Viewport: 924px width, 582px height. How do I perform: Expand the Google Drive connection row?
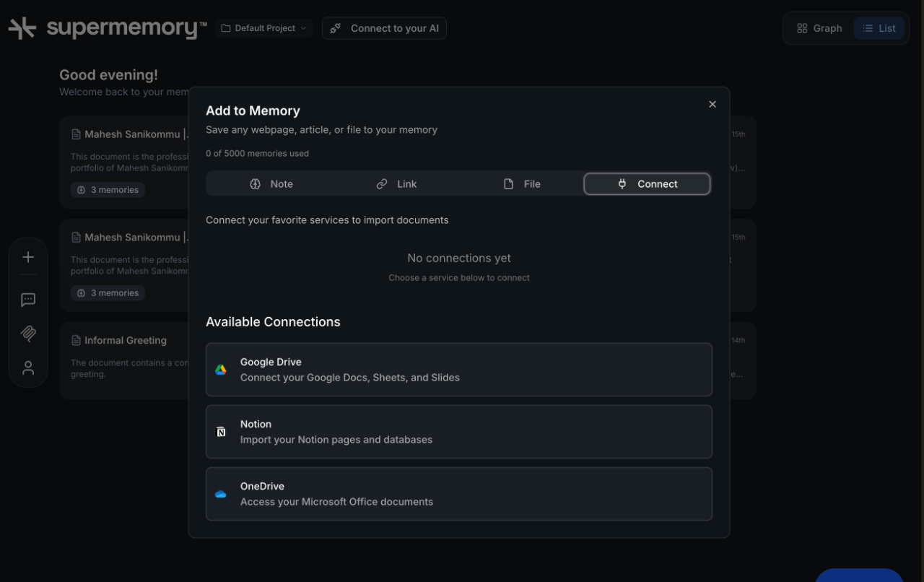pyautogui.click(x=459, y=369)
